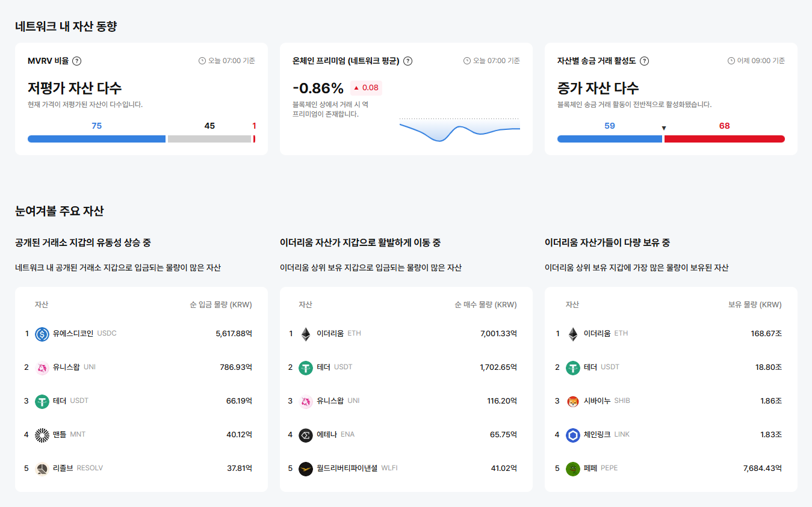This screenshot has height=507, width=812.
Task: Click the Tether icon in the deposit list
Action: pos(41,401)
